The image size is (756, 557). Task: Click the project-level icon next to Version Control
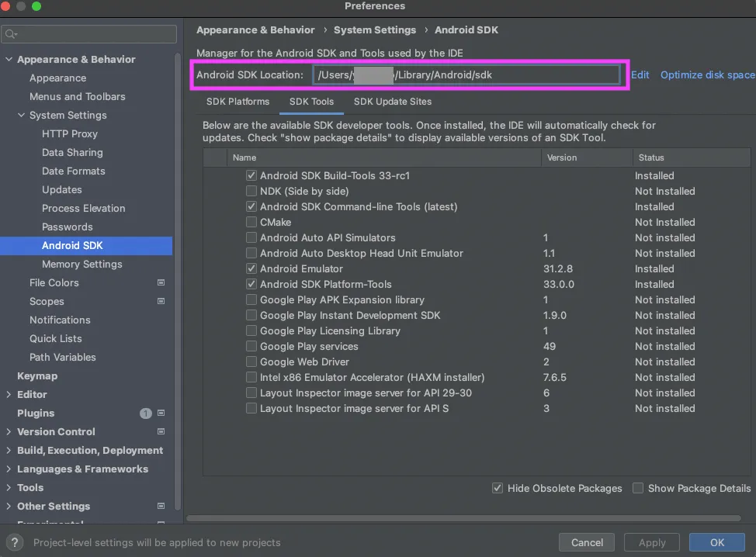[161, 432]
